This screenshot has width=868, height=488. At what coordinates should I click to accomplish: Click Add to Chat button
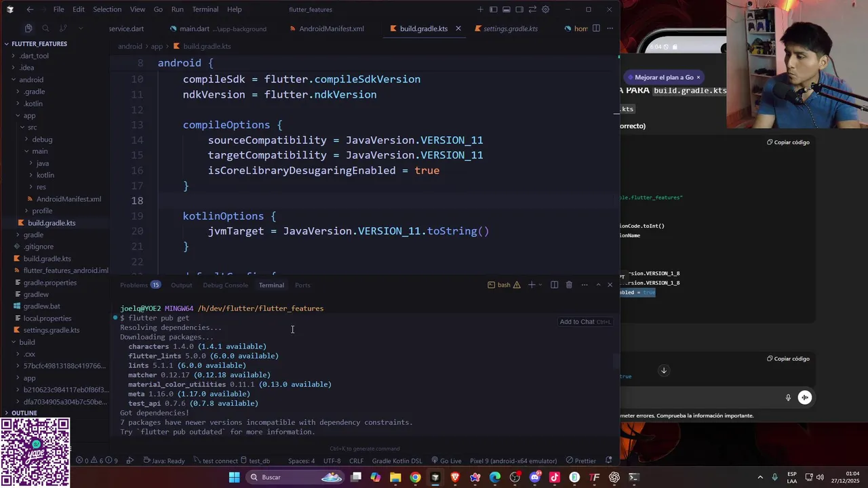586,322
